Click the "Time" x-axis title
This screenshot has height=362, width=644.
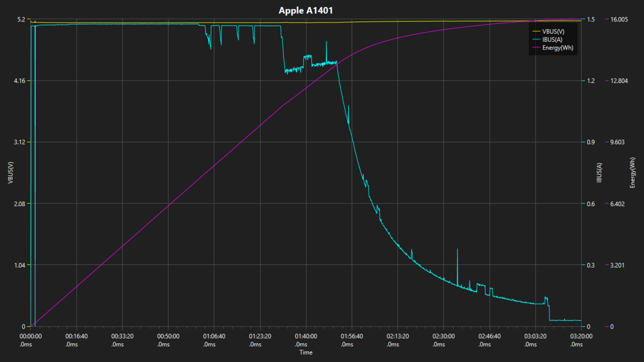click(306, 352)
